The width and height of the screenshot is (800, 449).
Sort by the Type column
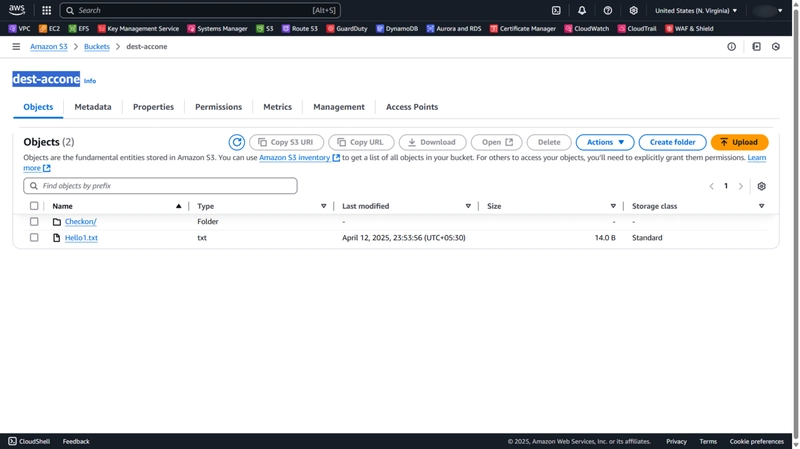[323, 206]
